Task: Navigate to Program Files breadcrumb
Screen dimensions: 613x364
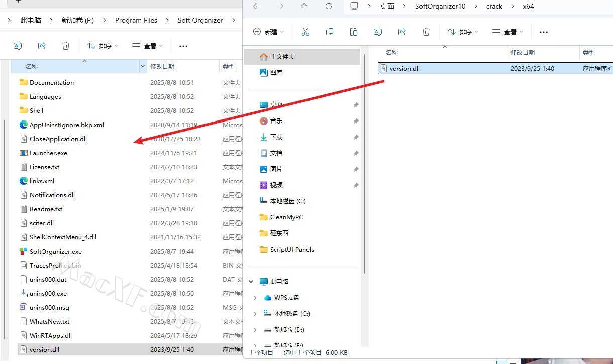Action: [136, 20]
